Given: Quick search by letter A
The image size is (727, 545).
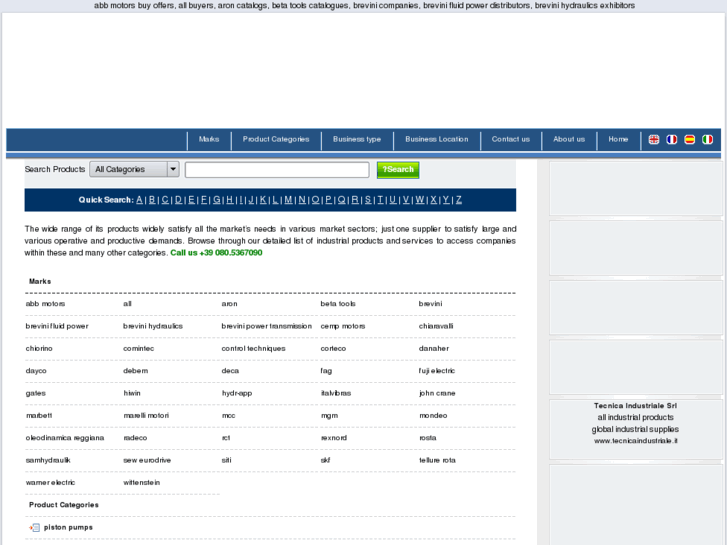Looking at the screenshot, I should tap(139, 200).
